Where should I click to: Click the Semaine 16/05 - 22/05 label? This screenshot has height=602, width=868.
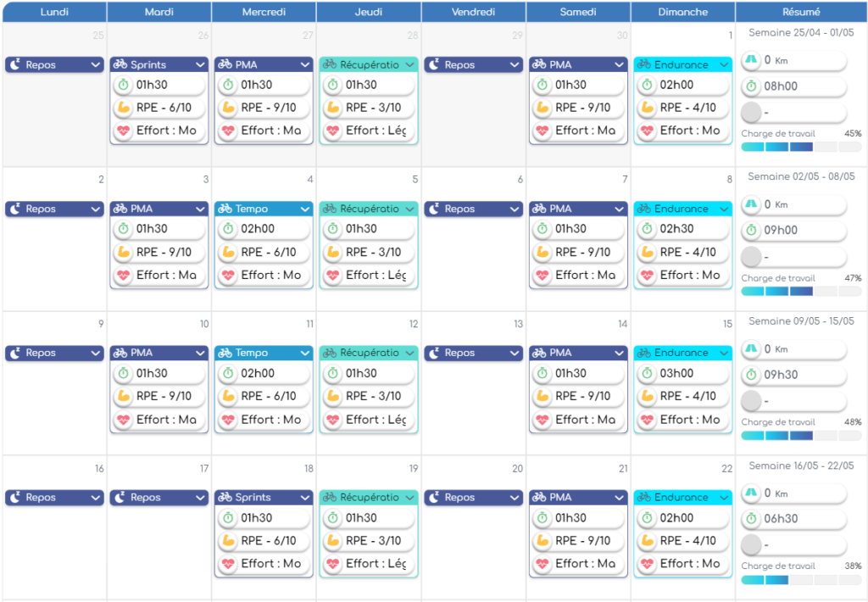801,465
